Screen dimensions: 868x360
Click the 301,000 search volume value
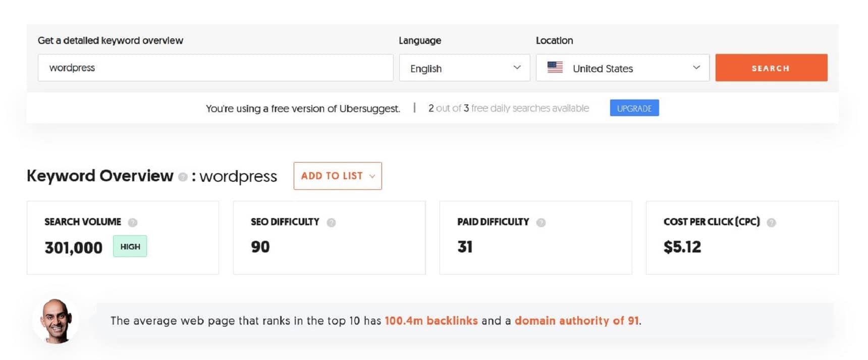click(x=74, y=247)
